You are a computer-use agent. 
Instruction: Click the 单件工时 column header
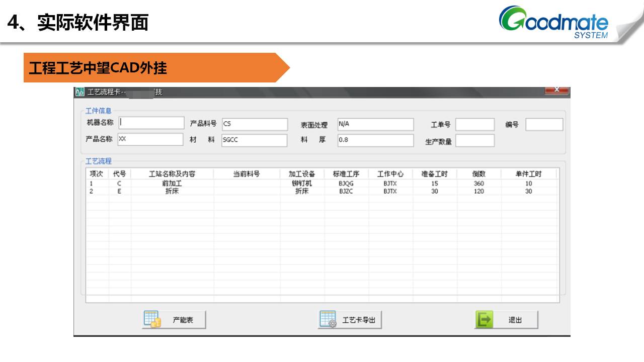click(x=528, y=174)
